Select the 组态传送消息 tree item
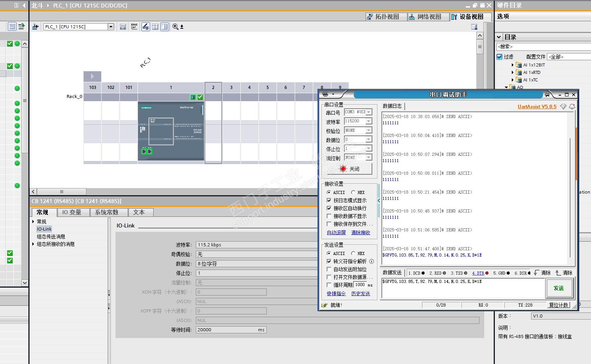 tap(51, 237)
